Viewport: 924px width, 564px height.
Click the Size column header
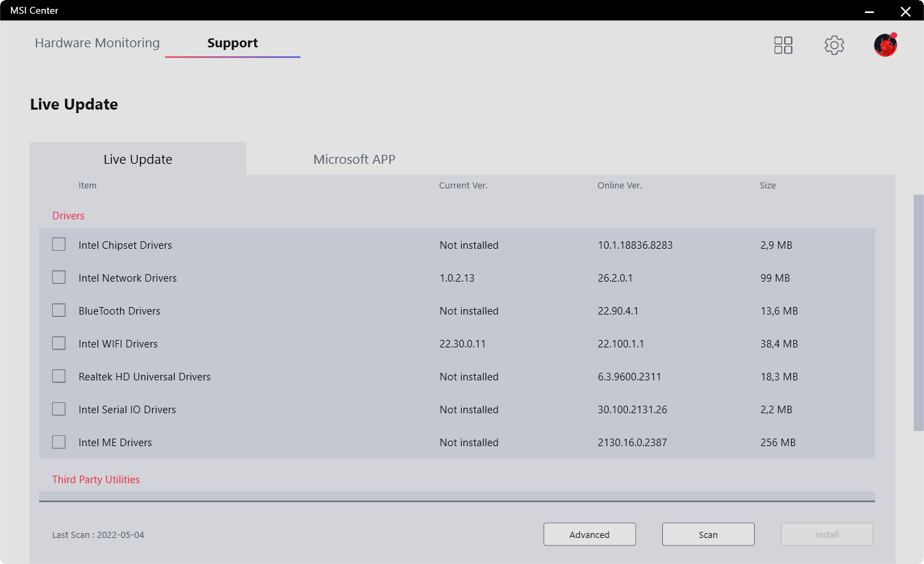pos(768,186)
